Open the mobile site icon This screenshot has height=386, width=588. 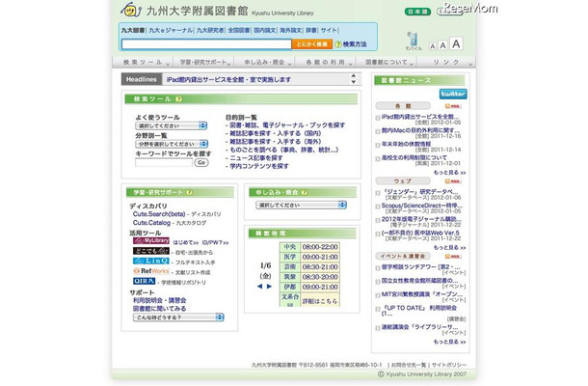(413, 41)
